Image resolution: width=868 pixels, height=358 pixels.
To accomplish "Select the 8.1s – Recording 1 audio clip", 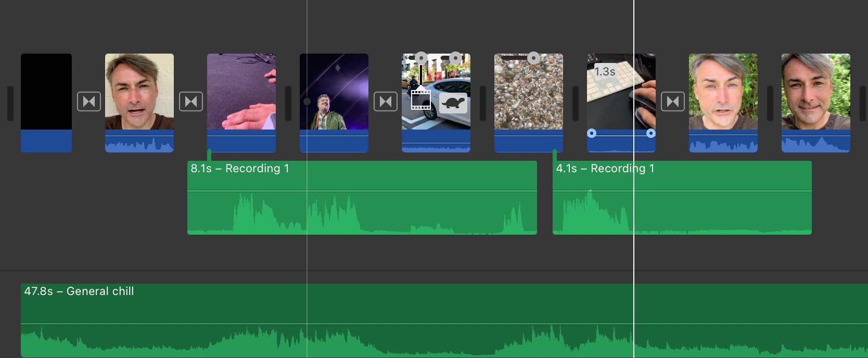I will coord(362,198).
